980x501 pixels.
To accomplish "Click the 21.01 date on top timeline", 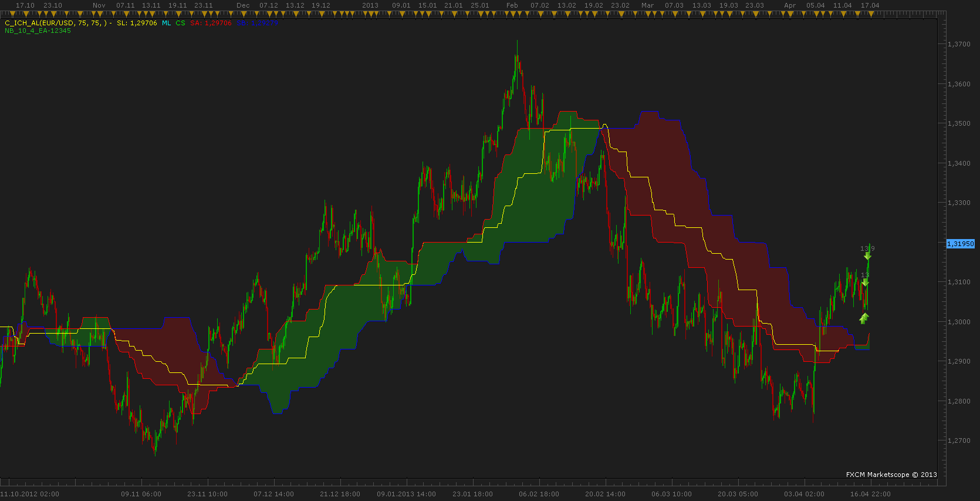I will point(454,5).
